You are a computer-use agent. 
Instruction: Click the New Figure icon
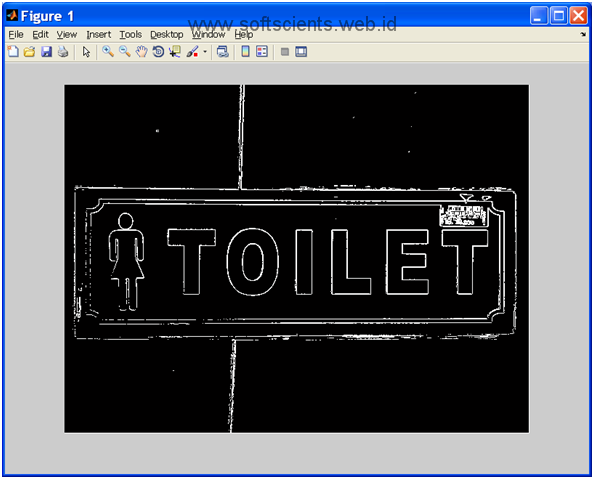13,52
